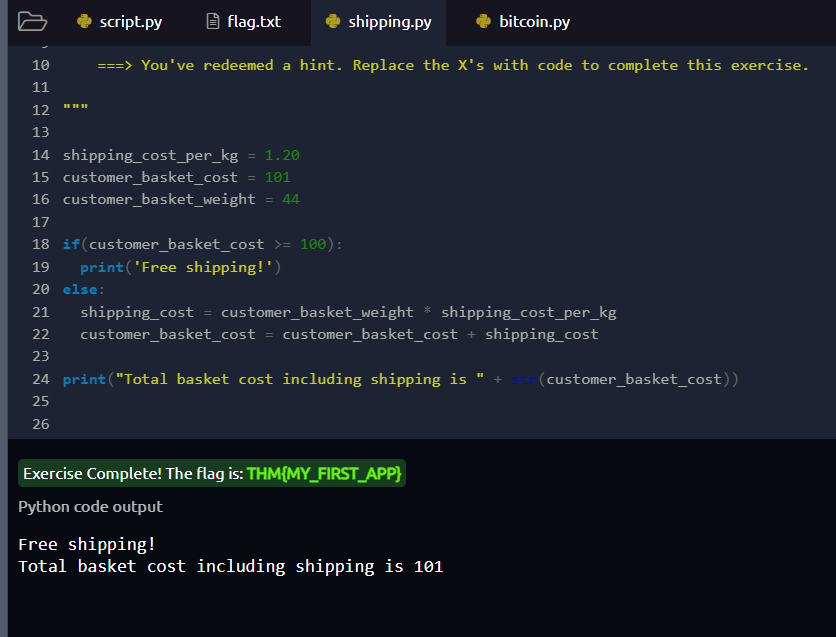Place cursor on the closing triple quotes line 12
The width and height of the screenshot is (836, 637).
click(x=75, y=109)
